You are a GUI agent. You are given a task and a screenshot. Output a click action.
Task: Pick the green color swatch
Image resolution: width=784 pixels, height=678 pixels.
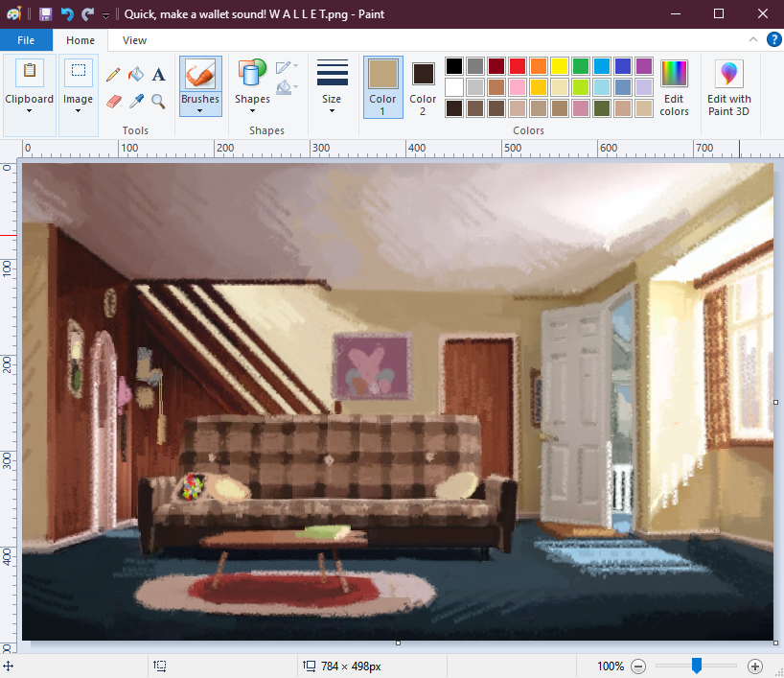point(581,66)
